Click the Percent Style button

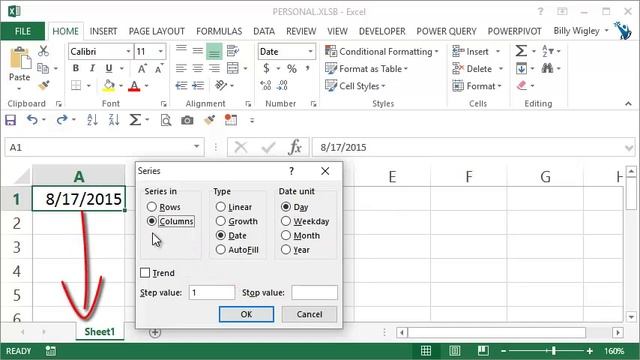pyautogui.click(x=291, y=69)
